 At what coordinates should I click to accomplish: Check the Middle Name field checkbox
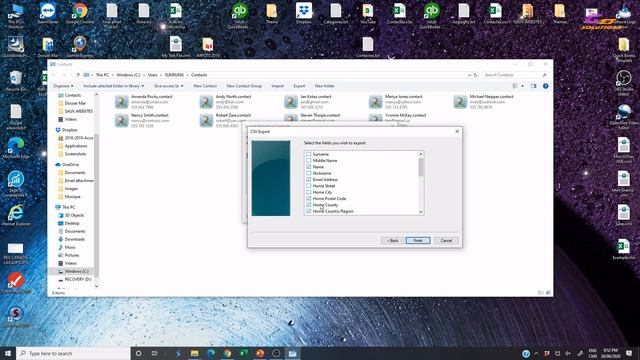click(309, 161)
